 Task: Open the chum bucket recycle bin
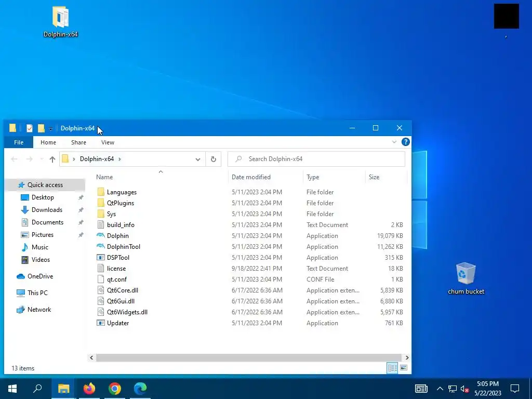[466, 278]
